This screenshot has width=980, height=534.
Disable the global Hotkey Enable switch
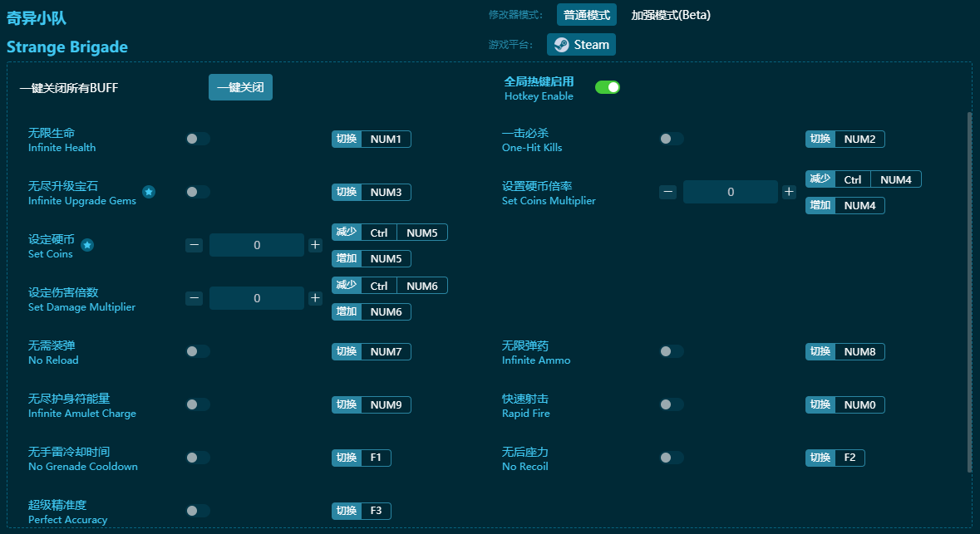click(x=608, y=86)
